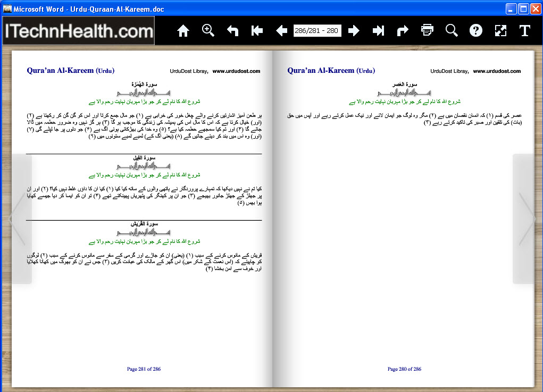
Task: Click the zoom in magnifier icon
Action: (208, 30)
